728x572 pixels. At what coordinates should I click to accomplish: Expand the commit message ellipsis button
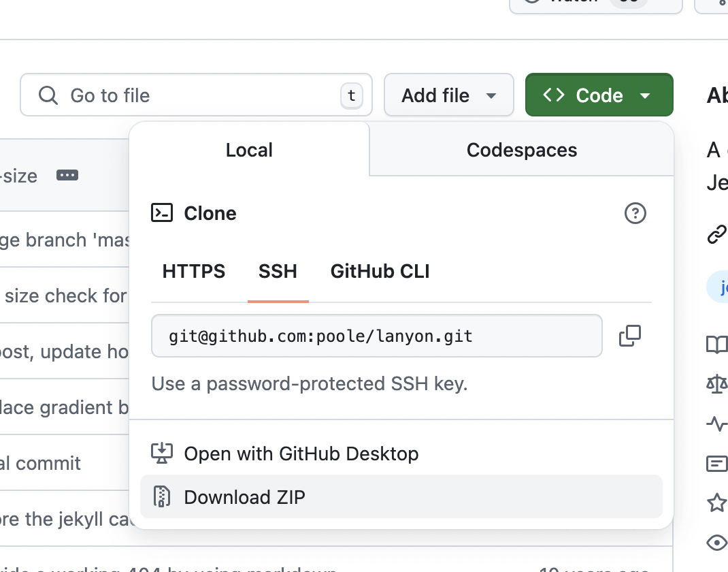[x=67, y=175]
